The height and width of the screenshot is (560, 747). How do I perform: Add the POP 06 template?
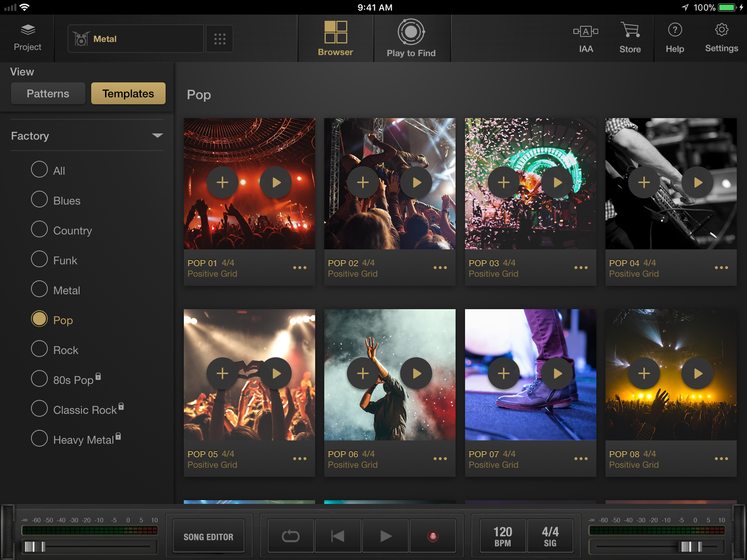(363, 373)
